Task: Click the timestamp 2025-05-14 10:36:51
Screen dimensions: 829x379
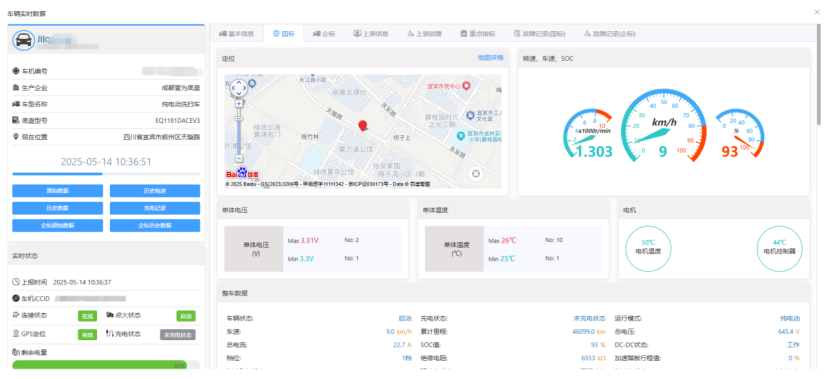Action: pyautogui.click(x=106, y=162)
